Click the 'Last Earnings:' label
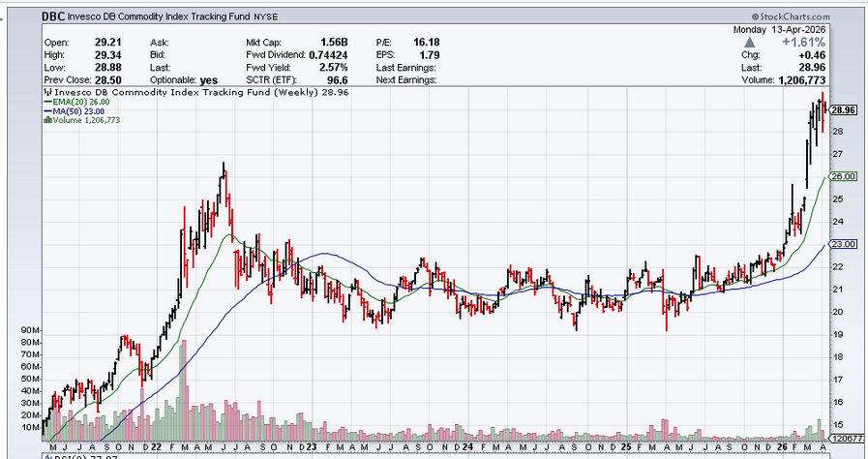Viewport: 868px width, 459px height. (405, 68)
